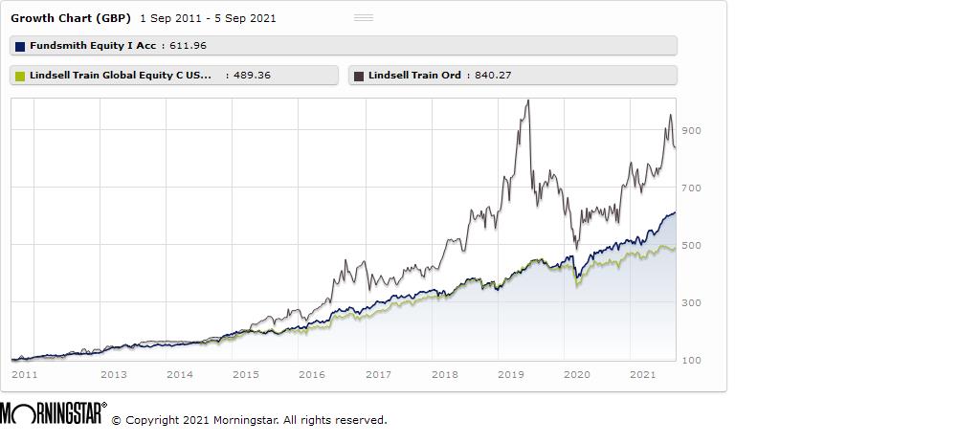Click the 900 value on the y-axis
Image resolution: width=980 pixels, height=443 pixels.
[691, 130]
